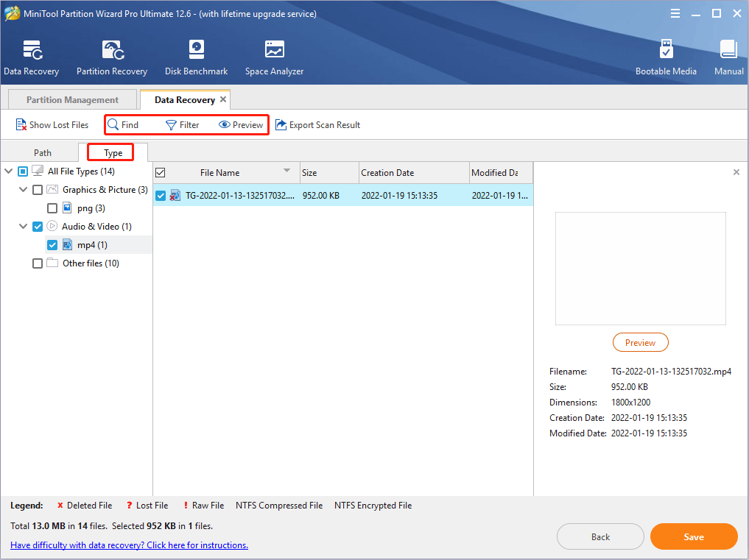Image resolution: width=749 pixels, height=560 pixels.
Task: Check the Graphics & Picture category
Action: click(x=37, y=189)
